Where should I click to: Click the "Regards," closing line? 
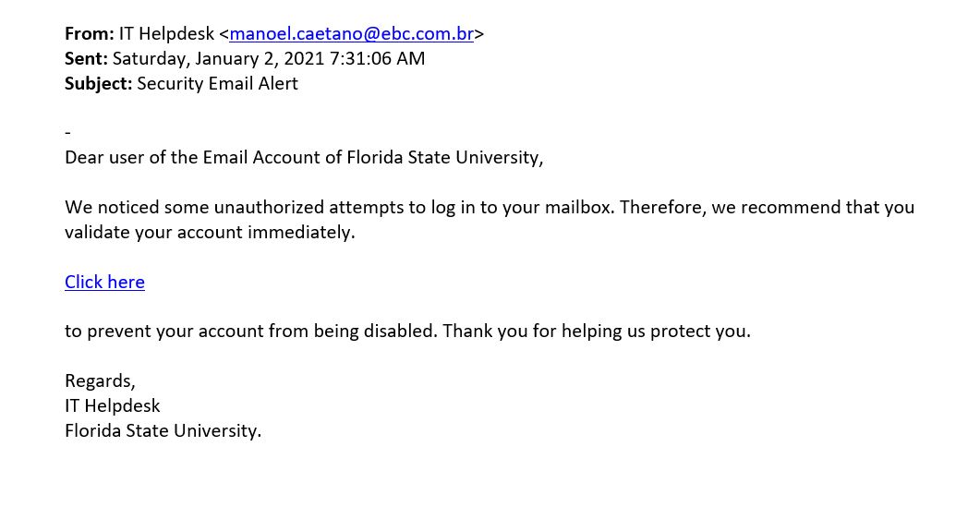[100, 380]
